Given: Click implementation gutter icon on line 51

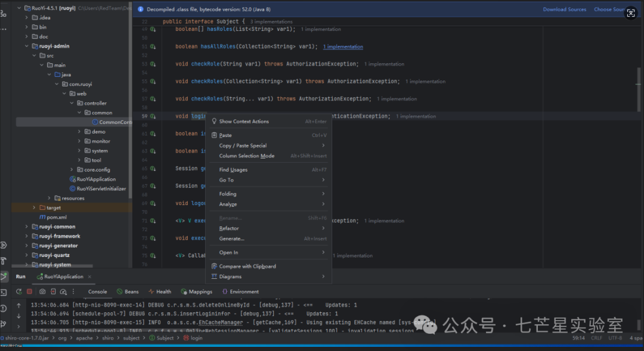Looking at the screenshot, I should [153, 47].
